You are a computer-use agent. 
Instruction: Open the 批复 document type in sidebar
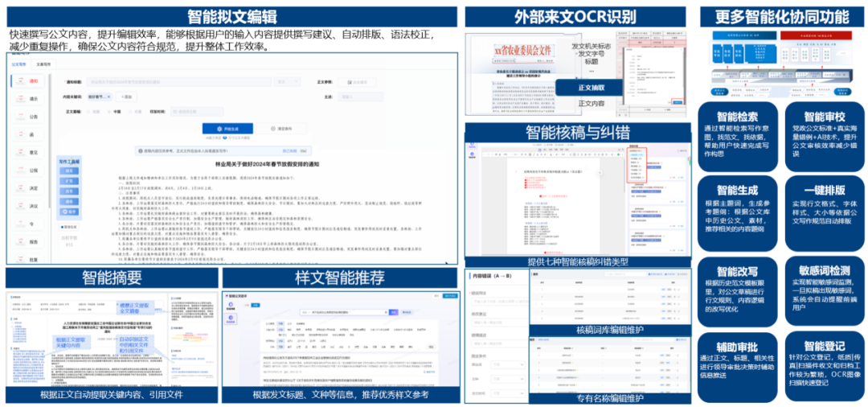(28, 258)
